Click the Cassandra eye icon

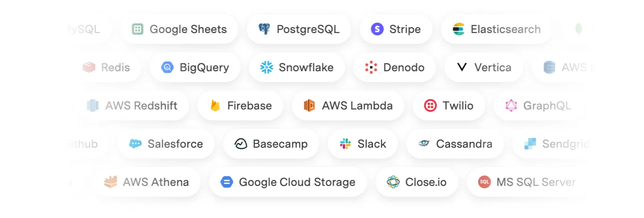coord(424,144)
